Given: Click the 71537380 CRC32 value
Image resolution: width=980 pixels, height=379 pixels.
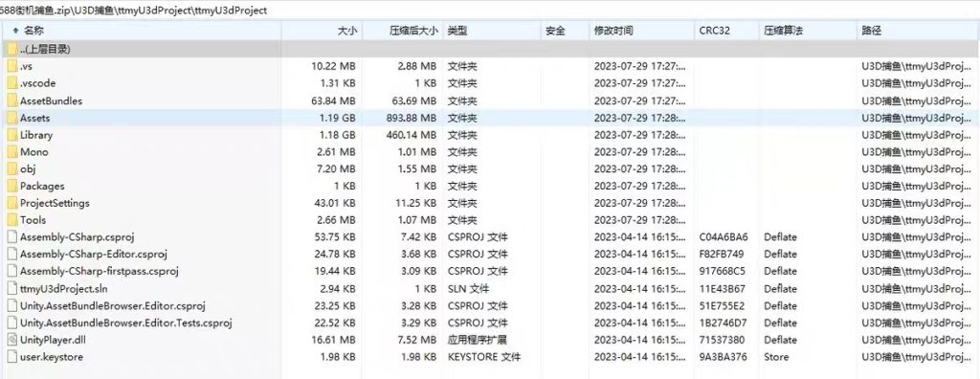Looking at the screenshot, I should tap(723, 340).
